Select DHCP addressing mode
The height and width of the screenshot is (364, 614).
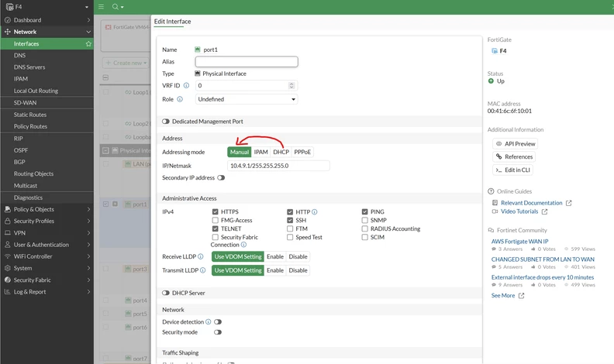(281, 152)
